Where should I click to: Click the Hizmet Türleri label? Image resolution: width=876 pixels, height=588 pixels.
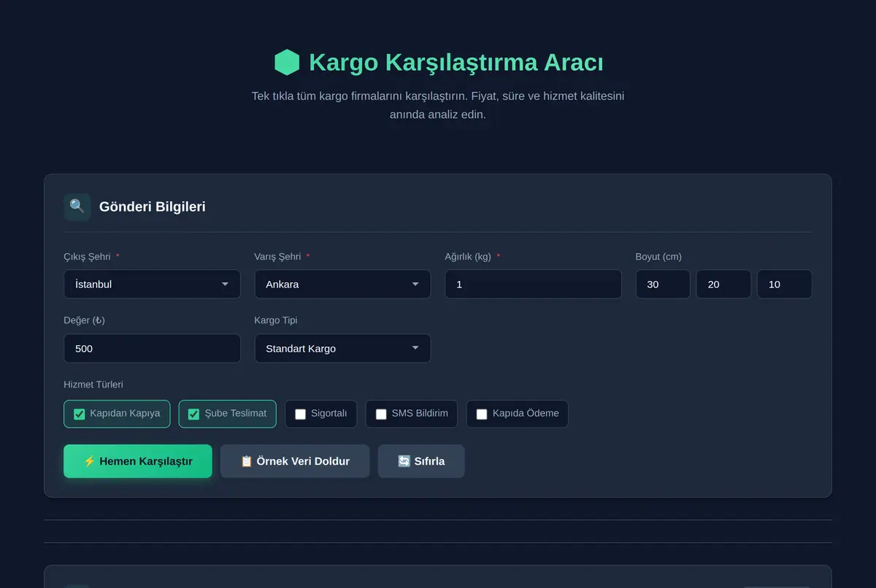pos(93,384)
